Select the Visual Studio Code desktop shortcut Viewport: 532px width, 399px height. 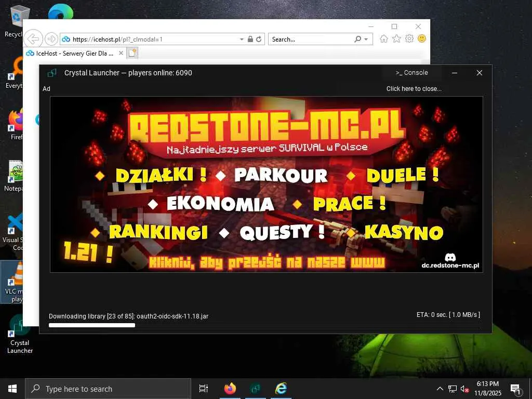click(x=14, y=231)
